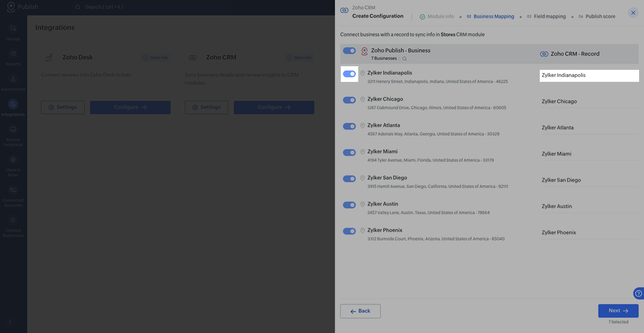The height and width of the screenshot is (333, 644).
Task: Click the Zylker Indianapolis CRM record field
Action: (589, 76)
